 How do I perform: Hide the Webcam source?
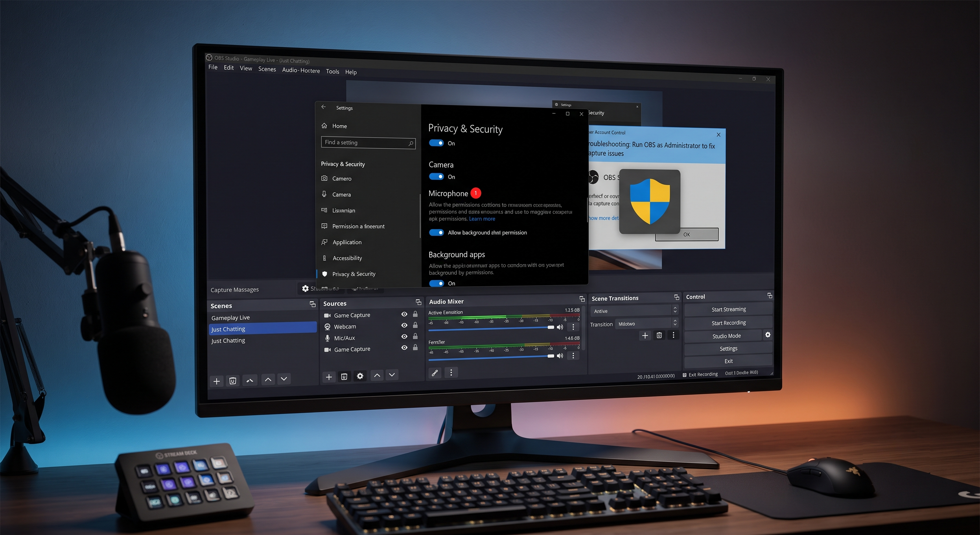click(x=404, y=325)
